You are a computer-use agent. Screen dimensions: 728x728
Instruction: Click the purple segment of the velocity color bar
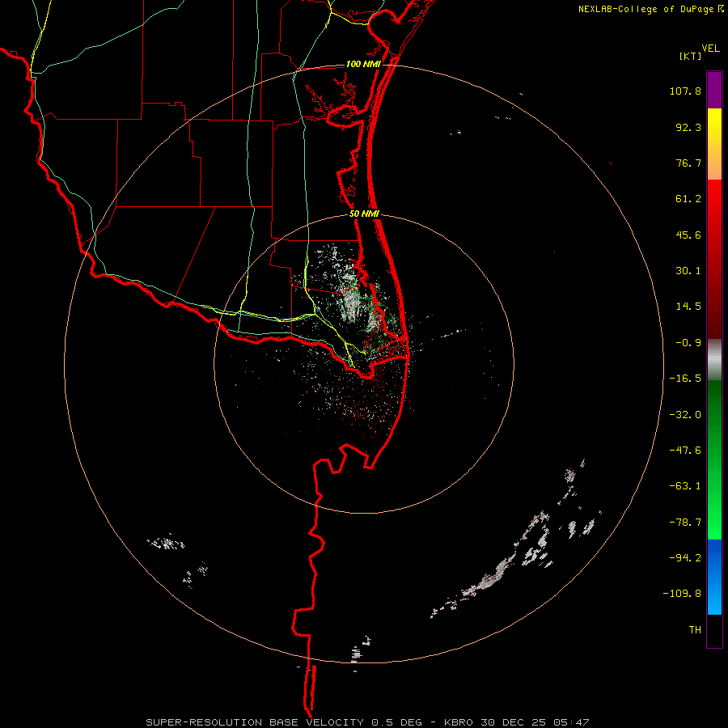(x=714, y=90)
